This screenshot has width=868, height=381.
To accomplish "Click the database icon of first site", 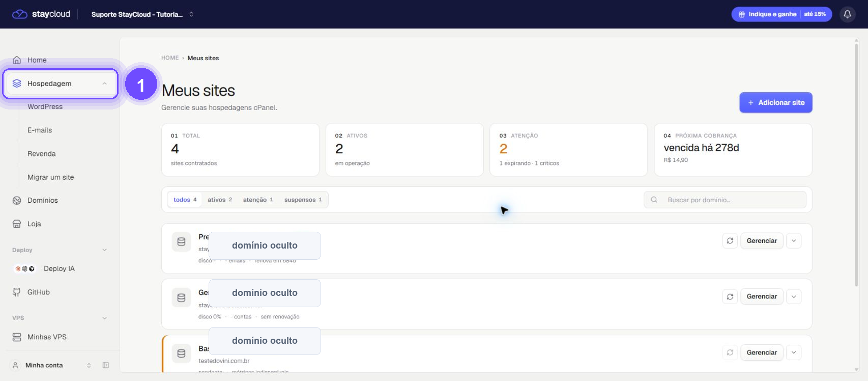I will [181, 242].
